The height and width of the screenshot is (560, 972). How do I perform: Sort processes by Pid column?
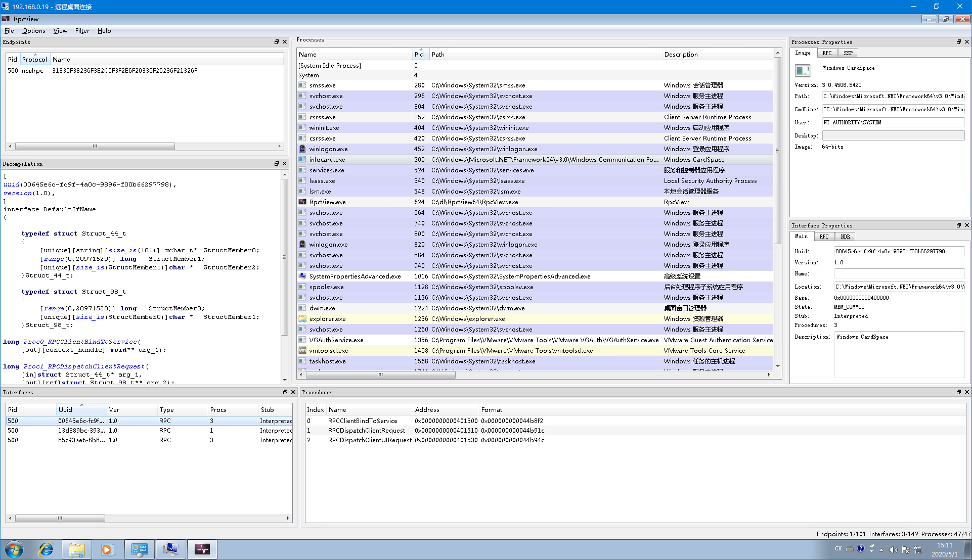coord(421,55)
